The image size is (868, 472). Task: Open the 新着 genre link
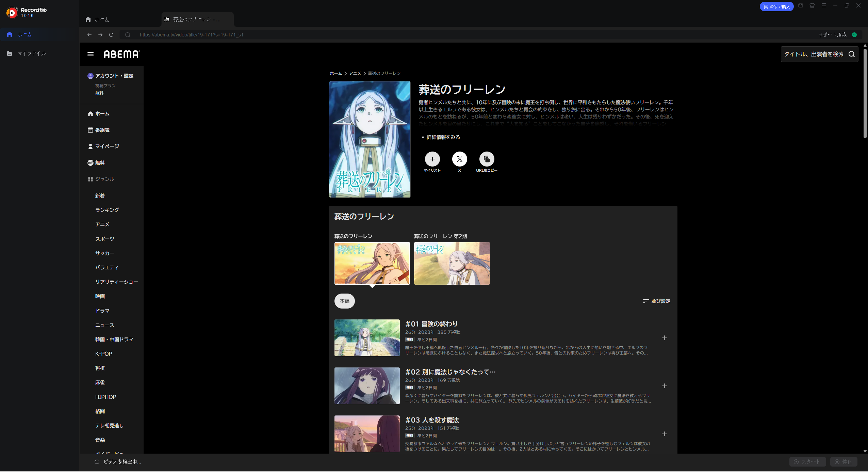click(100, 196)
